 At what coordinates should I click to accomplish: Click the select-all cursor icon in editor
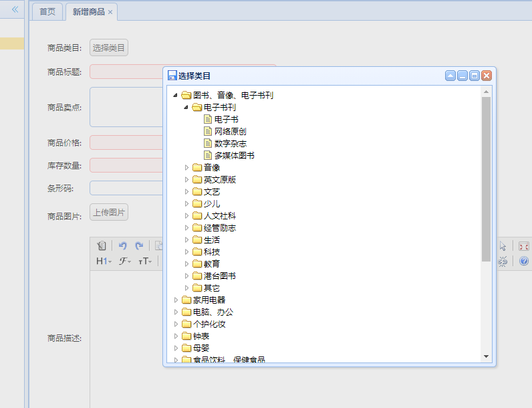pos(503,246)
